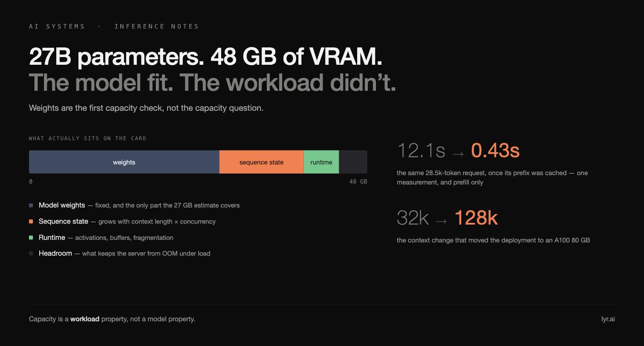
Task: Click the Headroom legend label
Action: tap(55, 254)
